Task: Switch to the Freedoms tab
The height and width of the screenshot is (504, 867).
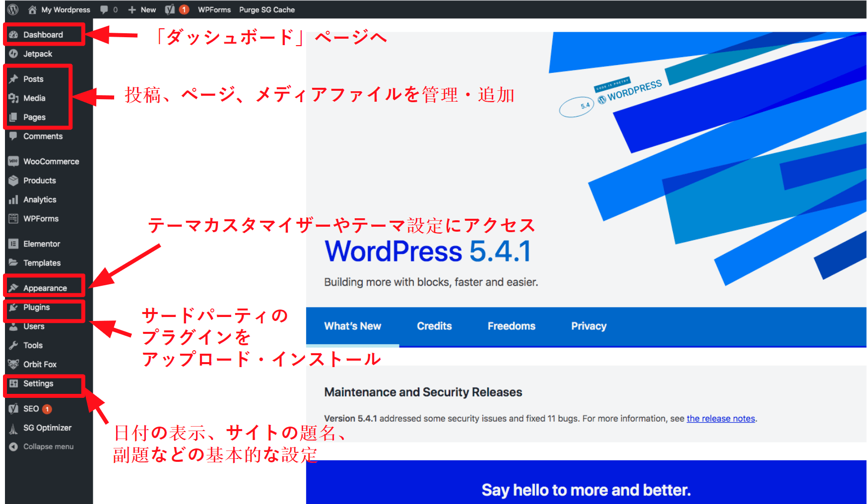Action: click(512, 326)
